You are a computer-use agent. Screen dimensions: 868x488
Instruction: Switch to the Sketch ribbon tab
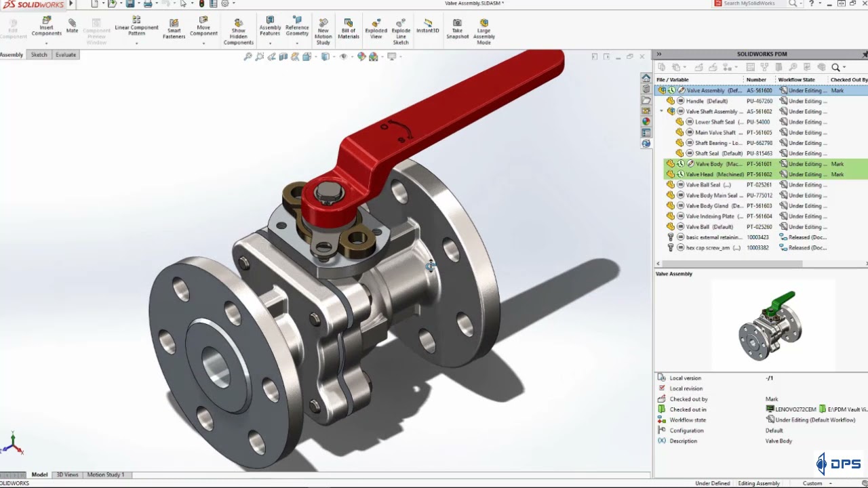[x=39, y=55]
